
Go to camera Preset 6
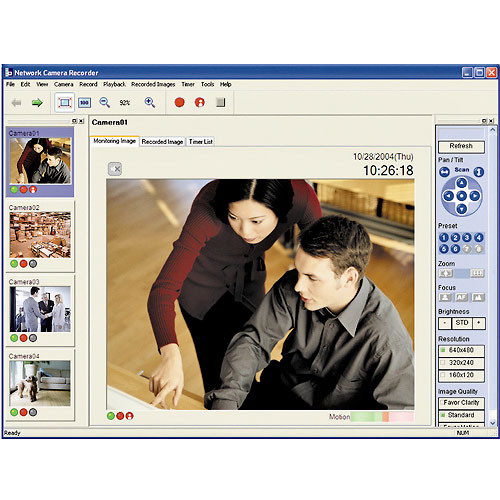[x=455, y=249]
